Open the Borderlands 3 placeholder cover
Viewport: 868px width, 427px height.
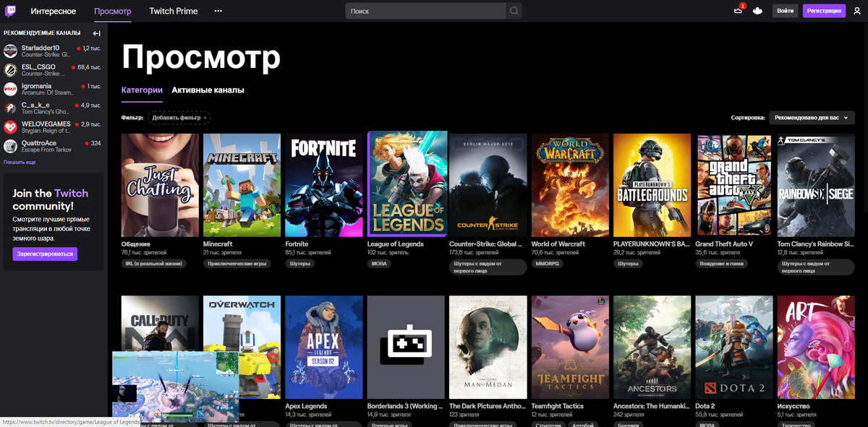(x=406, y=348)
